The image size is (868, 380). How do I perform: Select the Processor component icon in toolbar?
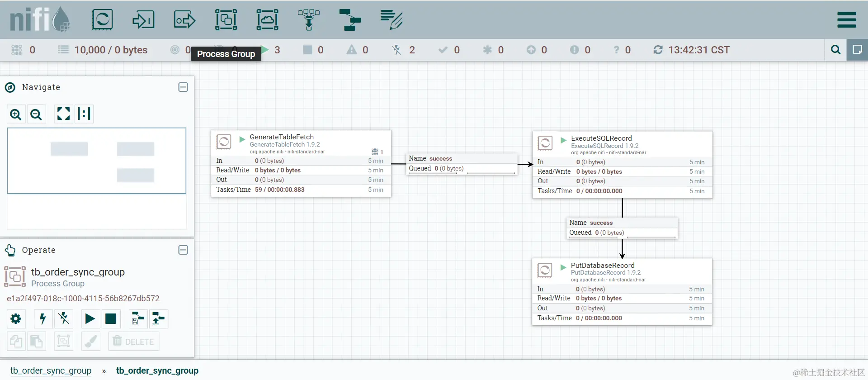[102, 20]
